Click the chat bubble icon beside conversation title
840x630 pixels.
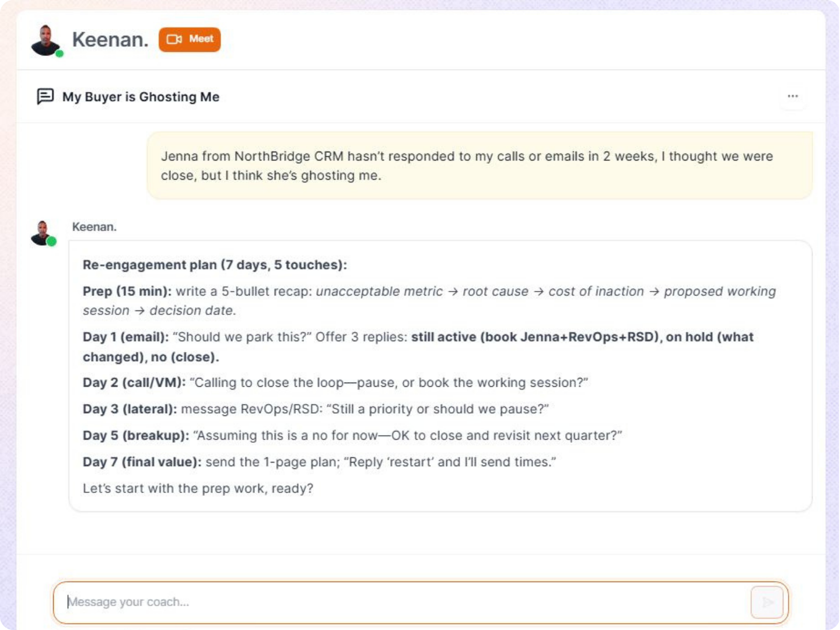(x=45, y=96)
